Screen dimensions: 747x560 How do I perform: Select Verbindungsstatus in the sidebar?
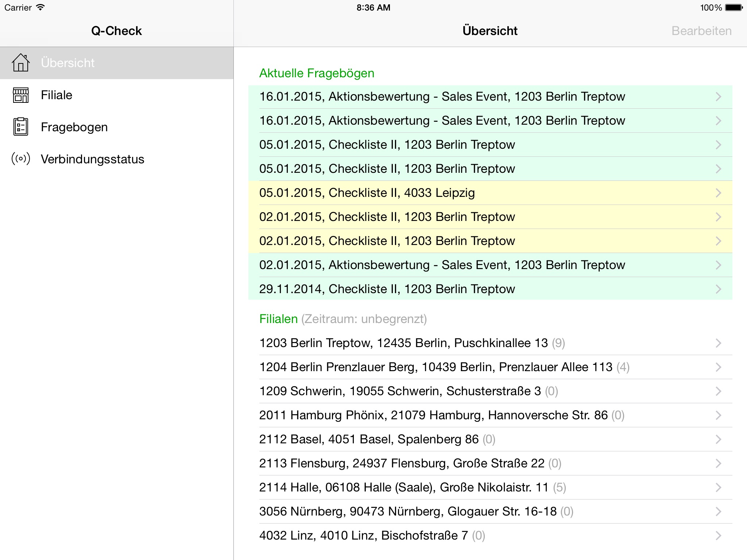pyautogui.click(x=93, y=159)
